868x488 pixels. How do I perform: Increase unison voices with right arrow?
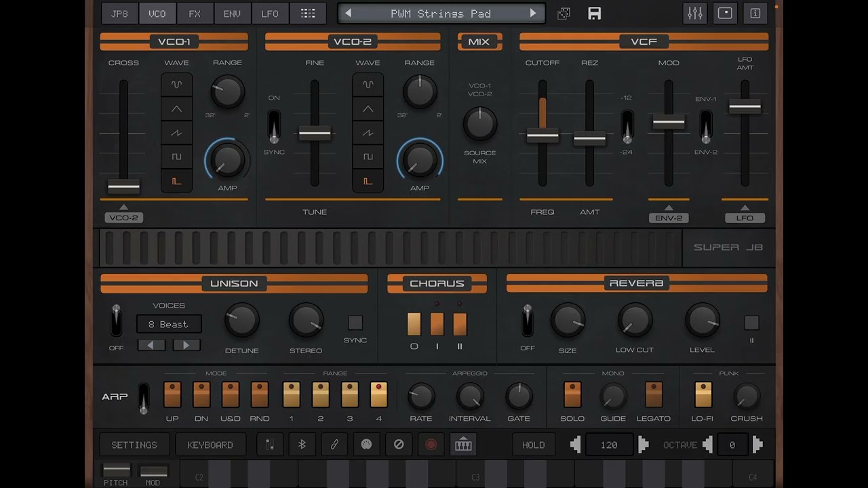186,345
